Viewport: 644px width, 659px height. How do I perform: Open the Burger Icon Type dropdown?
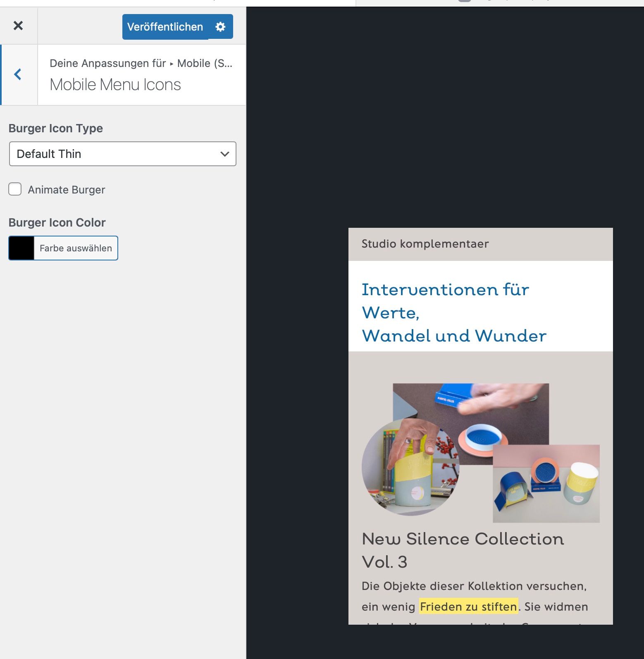(122, 154)
